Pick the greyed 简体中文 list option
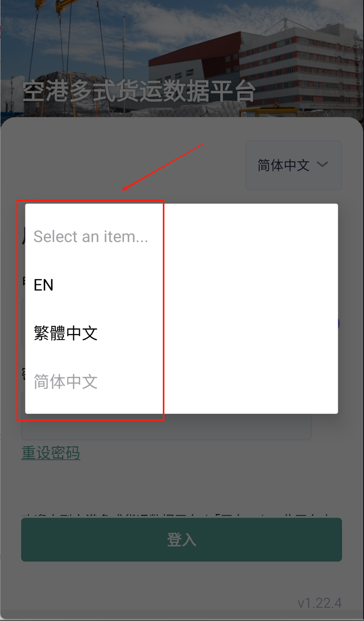Image resolution: width=364 pixels, height=621 pixels. pyautogui.click(x=65, y=382)
